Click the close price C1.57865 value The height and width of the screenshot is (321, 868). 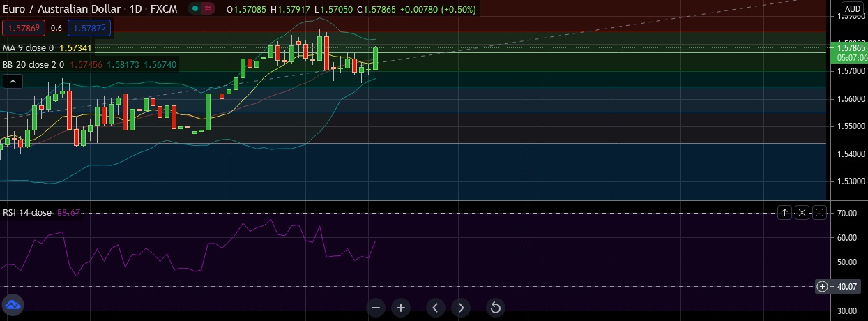[377, 9]
